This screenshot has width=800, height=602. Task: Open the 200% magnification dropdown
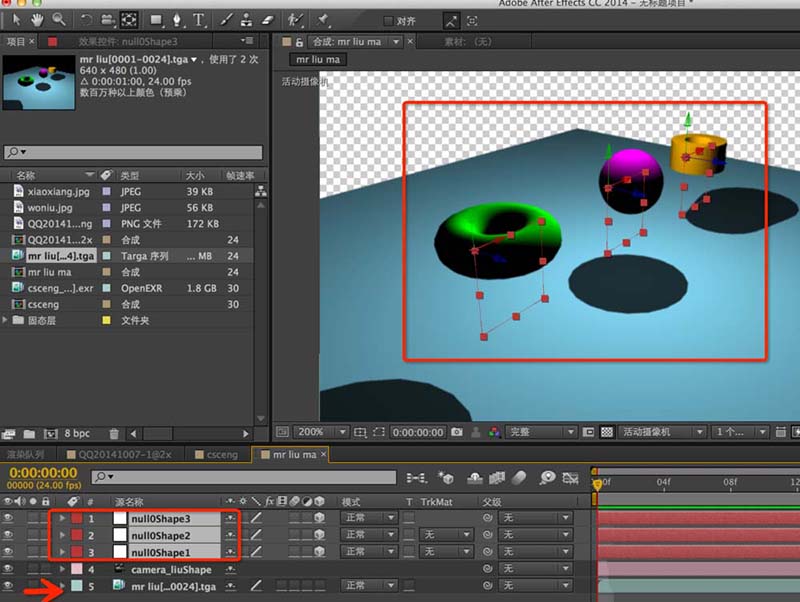coord(320,432)
